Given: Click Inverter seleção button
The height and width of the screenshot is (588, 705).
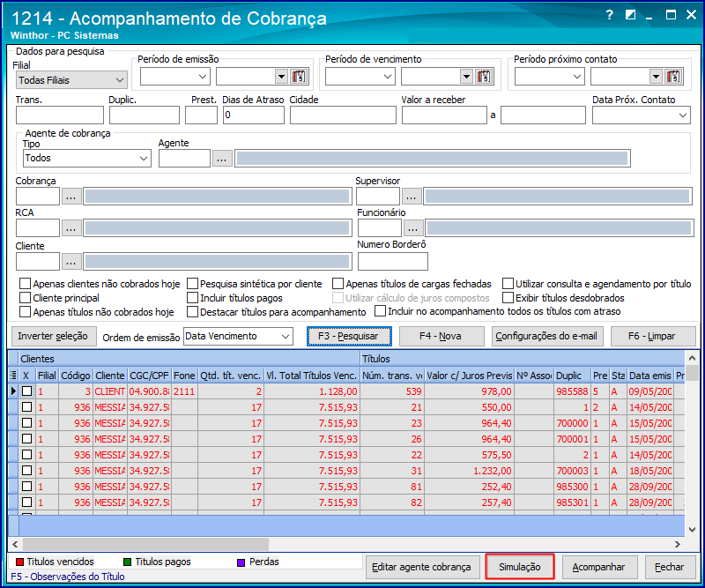Looking at the screenshot, I should pyautogui.click(x=54, y=336).
